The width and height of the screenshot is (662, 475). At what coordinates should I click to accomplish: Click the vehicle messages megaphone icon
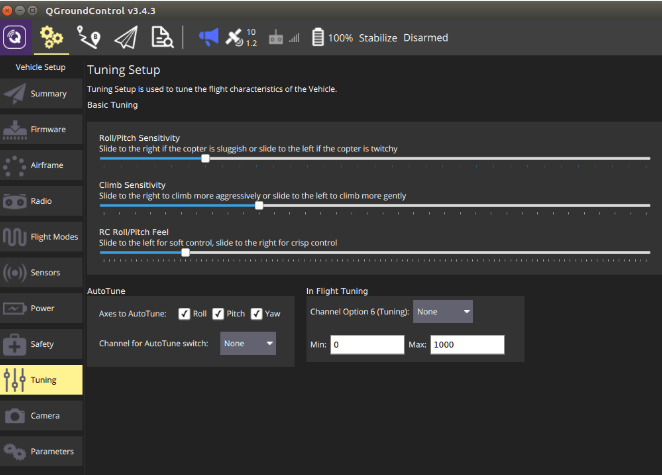tap(208, 38)
